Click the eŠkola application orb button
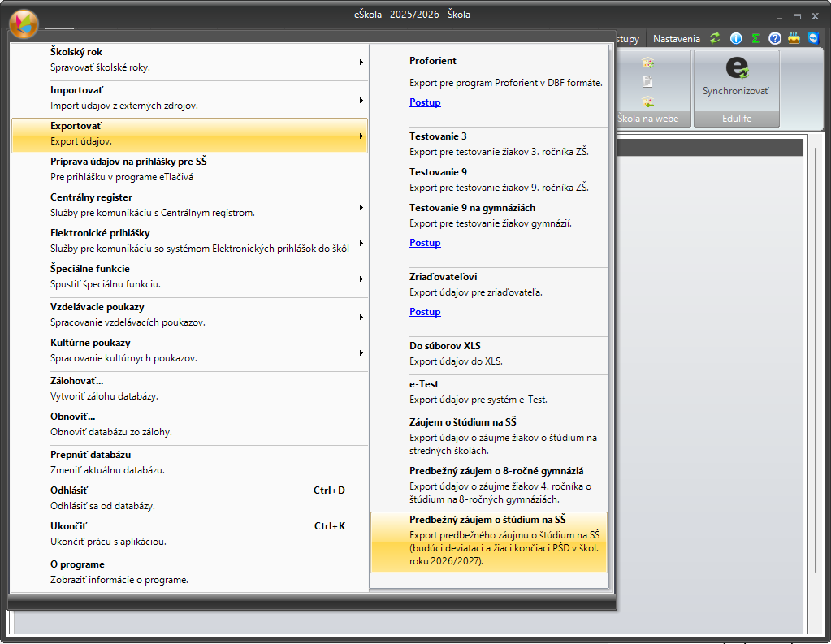The image size is (831, 644). [24, 24]
